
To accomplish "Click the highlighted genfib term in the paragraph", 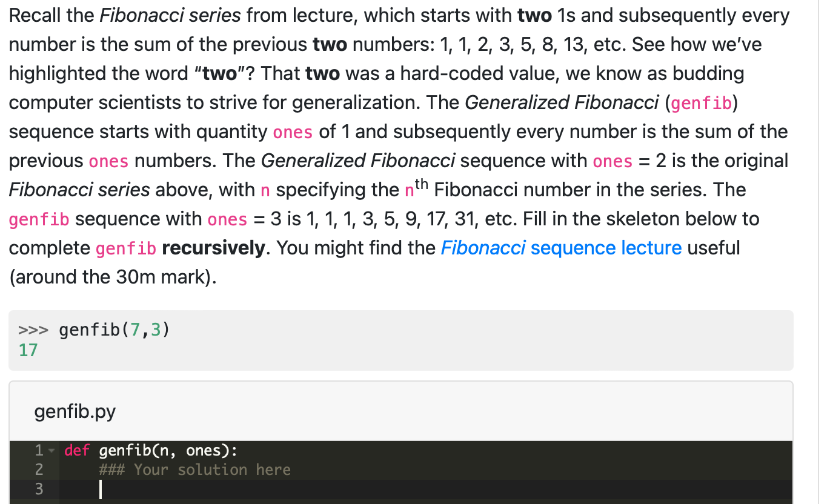I will [x=701, y=103].
